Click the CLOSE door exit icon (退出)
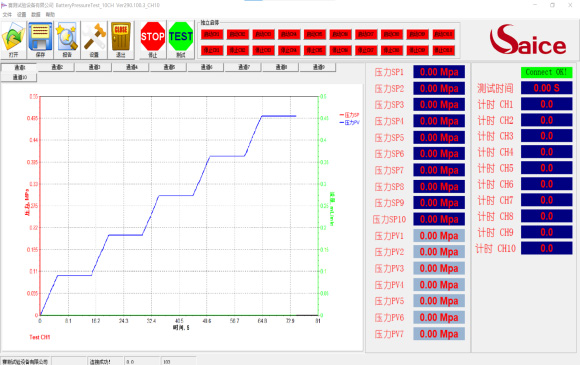The image size is (580, 365). click(121, 40)
